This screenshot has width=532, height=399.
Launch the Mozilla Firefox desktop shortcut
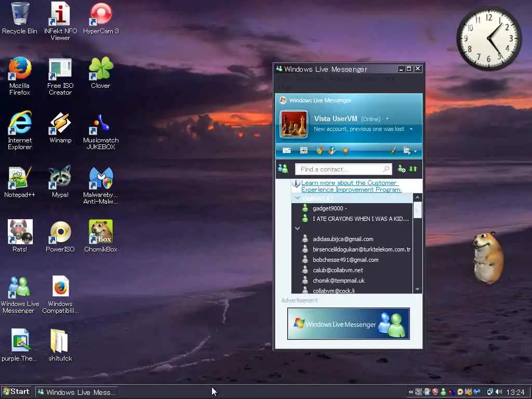pos(20,76)
